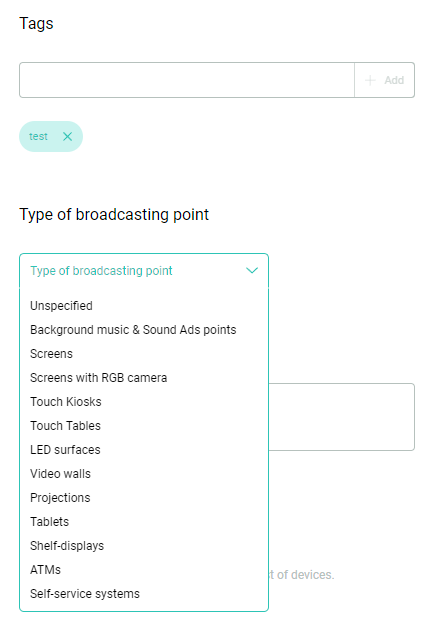Click the plus icon in the Add button
424x628 pixels.
tap(370, 80)
